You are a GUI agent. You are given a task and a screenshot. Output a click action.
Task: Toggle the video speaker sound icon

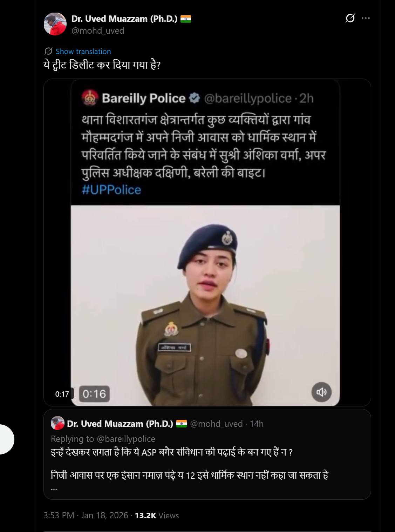321,392
